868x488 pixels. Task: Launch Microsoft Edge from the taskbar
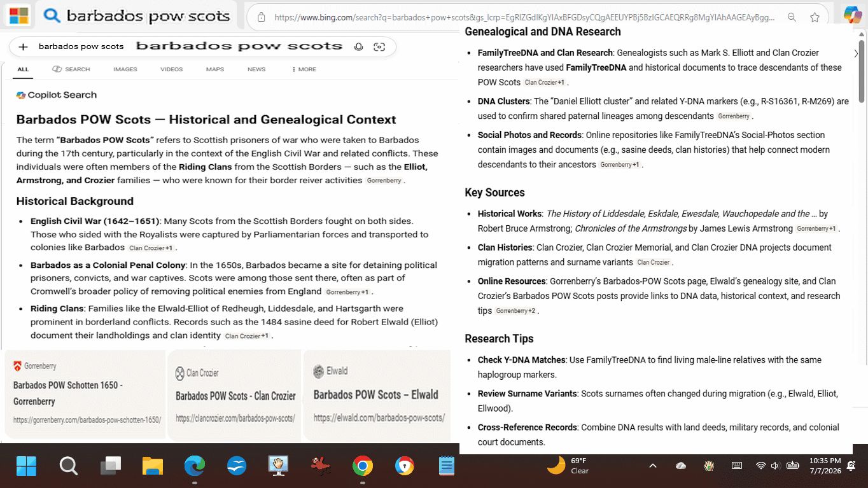pyautogui.click(x=195, y=466)
